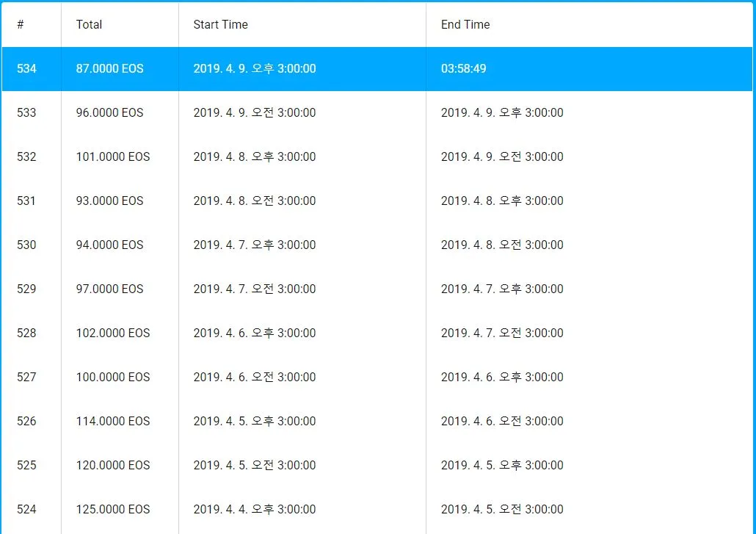This screenshot has width=756, height=534.
Task: Click the 93.0000 EOS total
Action: coord(110,201)
